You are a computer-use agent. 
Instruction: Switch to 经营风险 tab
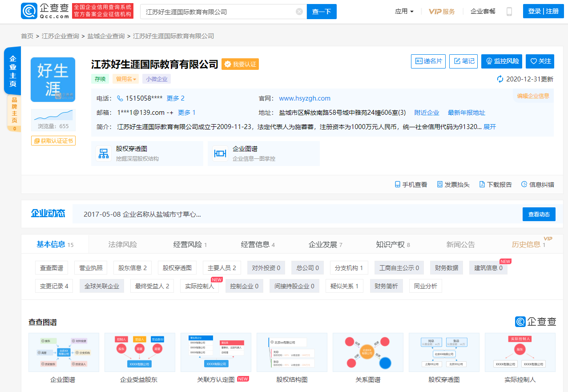click(x=190, y=244)
